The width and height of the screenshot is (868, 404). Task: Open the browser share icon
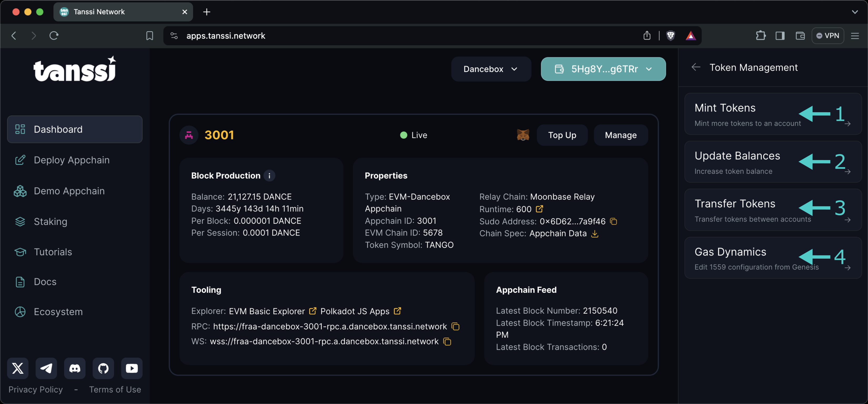(x=647, y=35)
